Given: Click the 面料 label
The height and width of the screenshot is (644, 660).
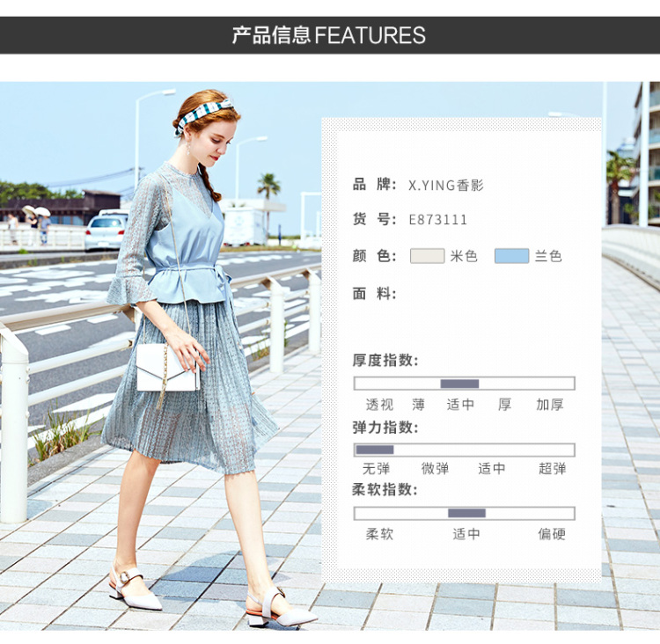Looking at the screenshot, I should pos(374,293).
